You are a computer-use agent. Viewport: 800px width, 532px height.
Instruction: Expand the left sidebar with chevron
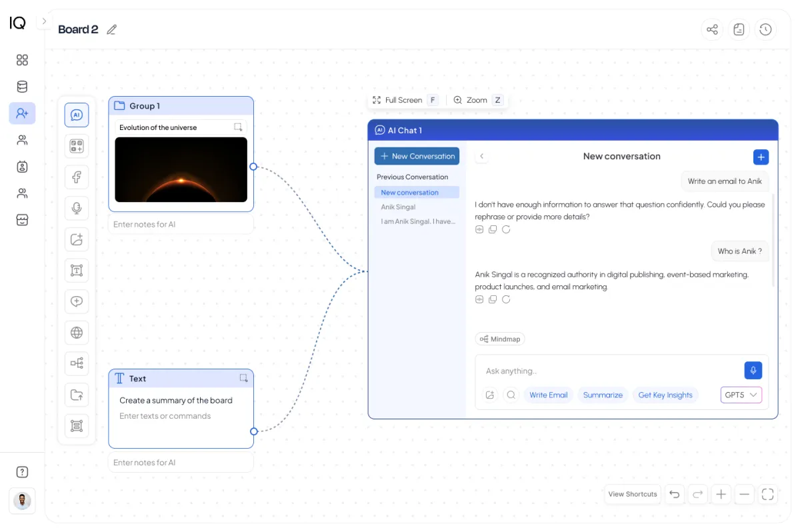[44, 21]
